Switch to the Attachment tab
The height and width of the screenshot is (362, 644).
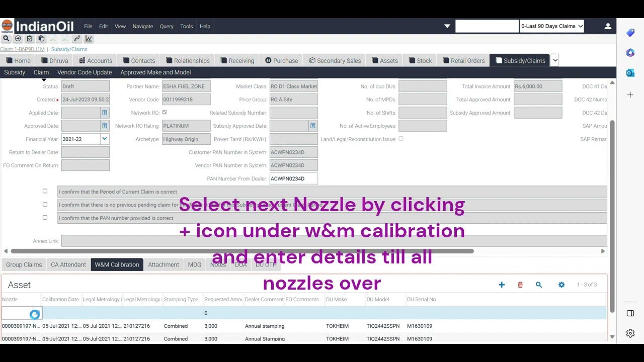pyautogui.click(x=164, y=264)
